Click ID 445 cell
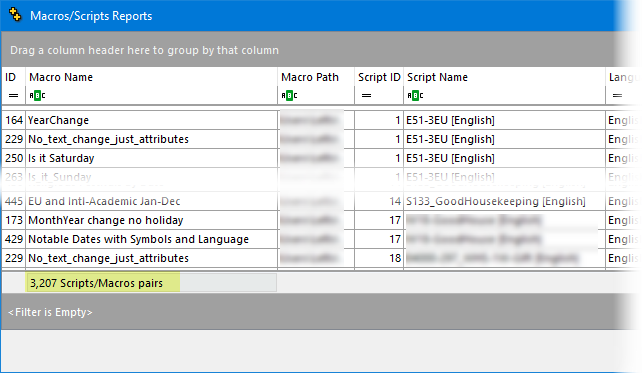This screenshot has width=643, height=373. 14,201
